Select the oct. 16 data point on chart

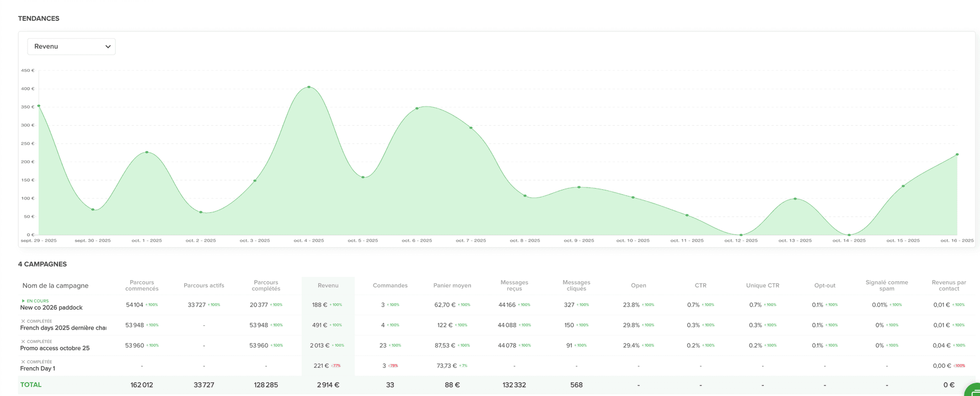tap(957, 154)
